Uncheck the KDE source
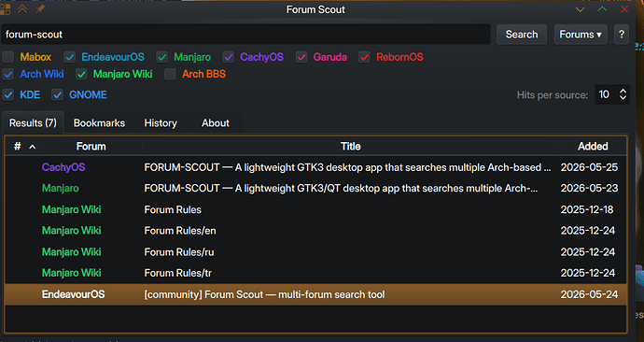The height and width of the screenshot is (342, 644). coord(8,95)
